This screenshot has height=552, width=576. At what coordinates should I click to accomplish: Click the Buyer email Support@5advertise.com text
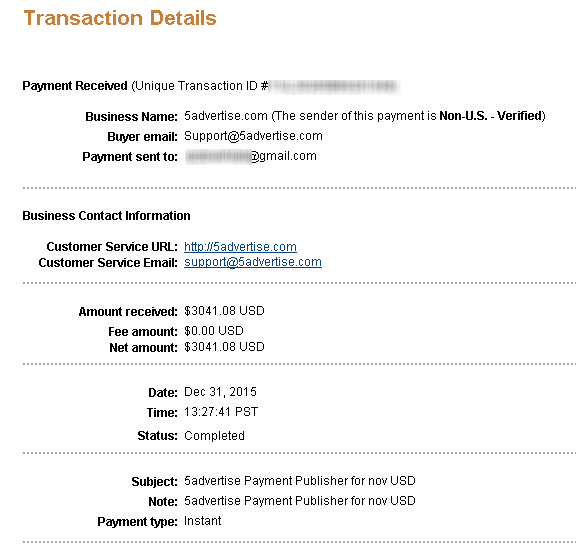coord(253,136)
